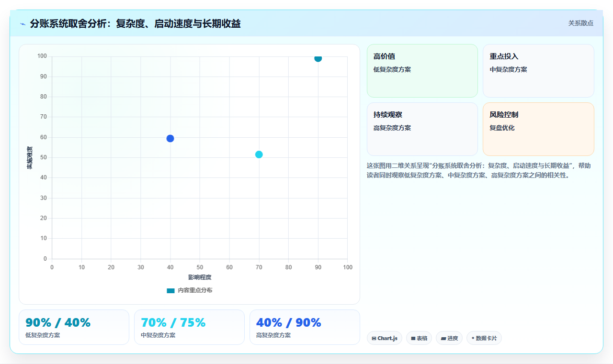The height and width of the screenshot is (364, 613).
Task: Toggle the 内容重点分布 legend label
Action: (195, 290)
